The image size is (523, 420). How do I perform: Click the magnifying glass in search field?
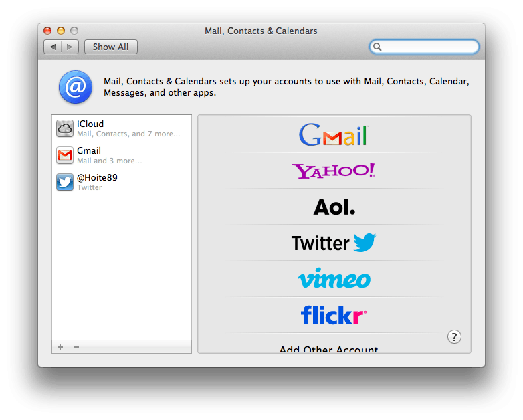point(377,47)
